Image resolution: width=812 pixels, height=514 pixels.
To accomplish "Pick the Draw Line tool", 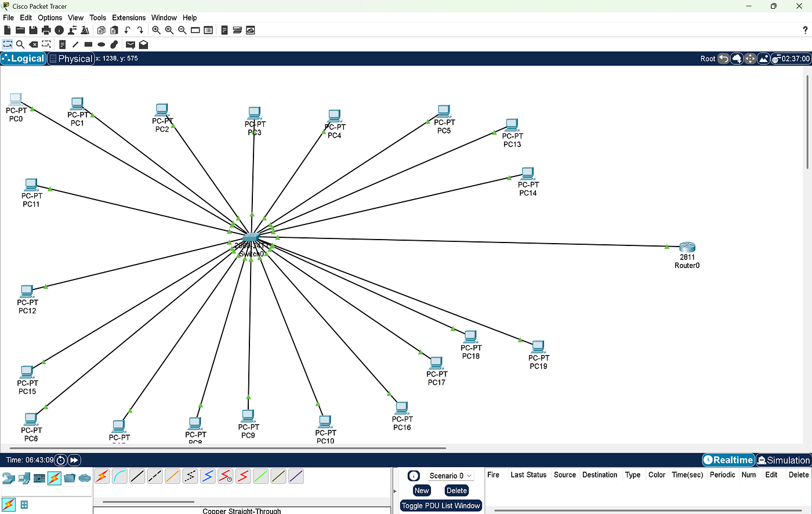I will coord(75,44).
